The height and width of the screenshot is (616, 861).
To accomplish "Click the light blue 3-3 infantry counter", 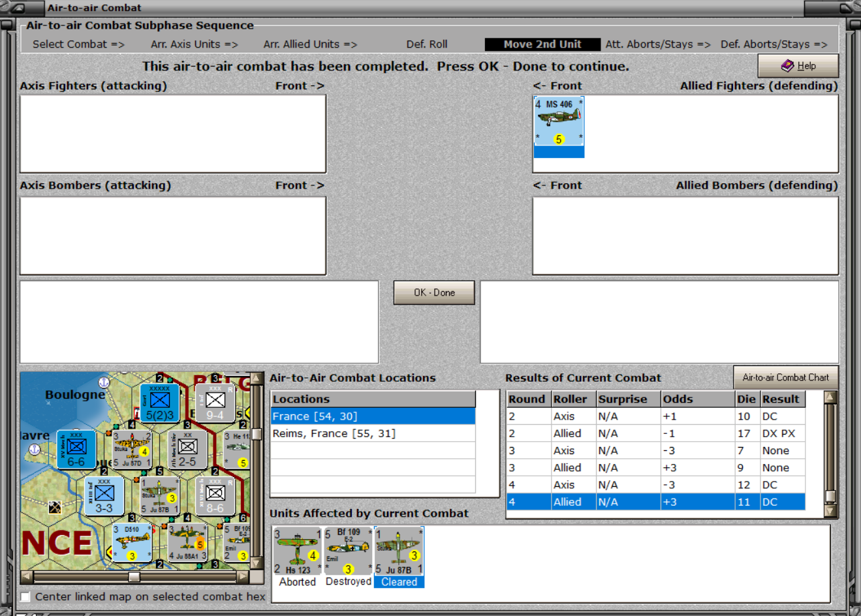I will coord(104,496).
